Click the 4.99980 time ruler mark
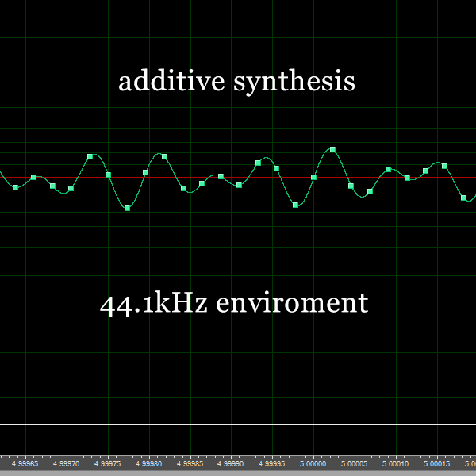Image resolution: width=476 pixels, height=476 pixels. [149, 463]
